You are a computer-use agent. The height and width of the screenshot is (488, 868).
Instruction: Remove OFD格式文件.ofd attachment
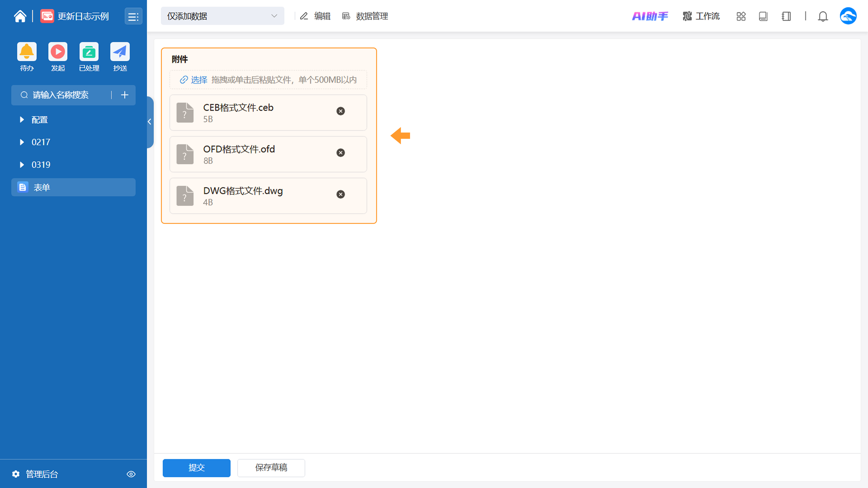pos(341,153)
